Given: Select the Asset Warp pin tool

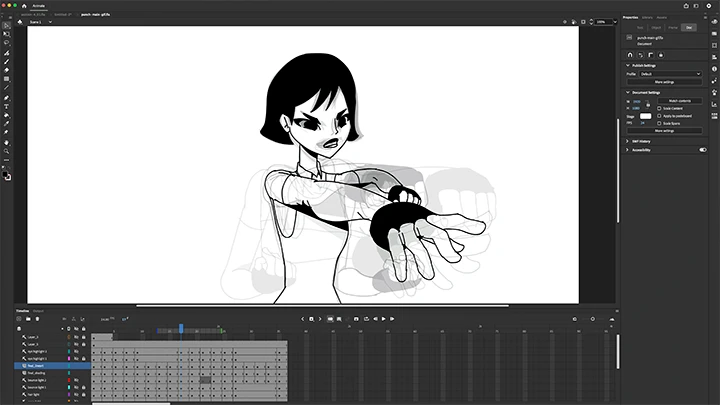Looking at the screenshot, I should [x=6, y=132].
